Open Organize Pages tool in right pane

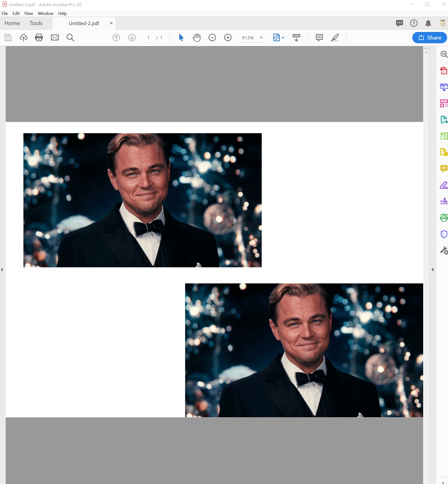444,136
